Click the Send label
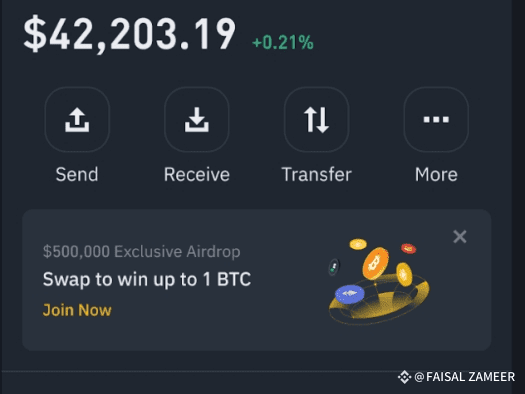The image size is (525, 394). (77, 174)
